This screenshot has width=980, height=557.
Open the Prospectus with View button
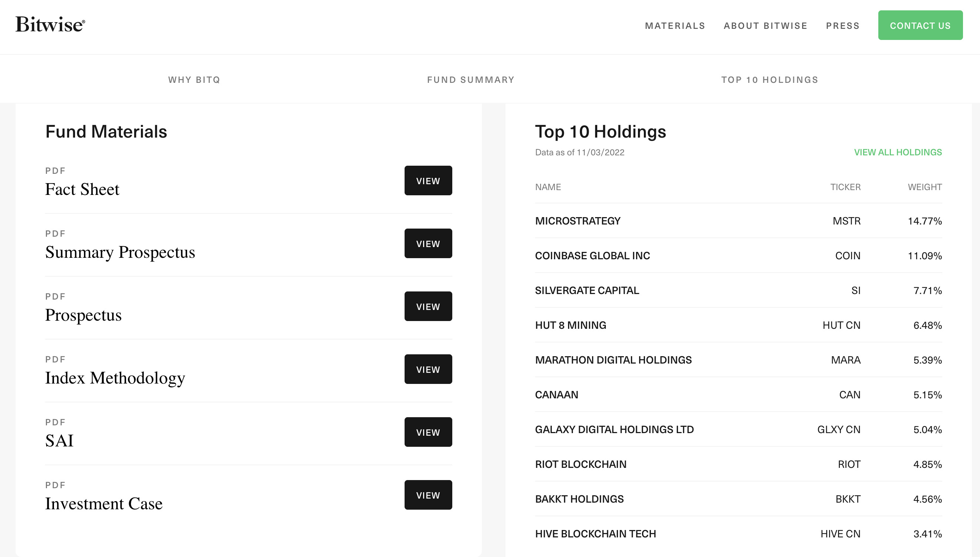point(428,306)
